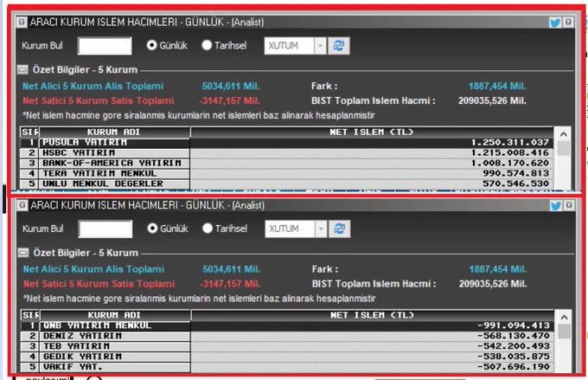Click value 990.574.813
588x380 pixels.
coord(516,173)
